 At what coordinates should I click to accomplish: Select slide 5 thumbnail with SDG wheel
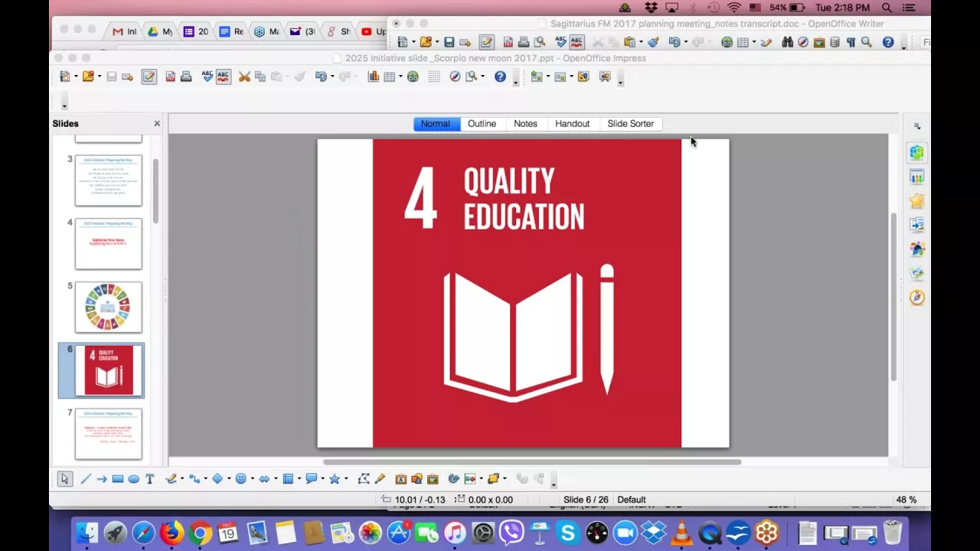tap(109, 307)
